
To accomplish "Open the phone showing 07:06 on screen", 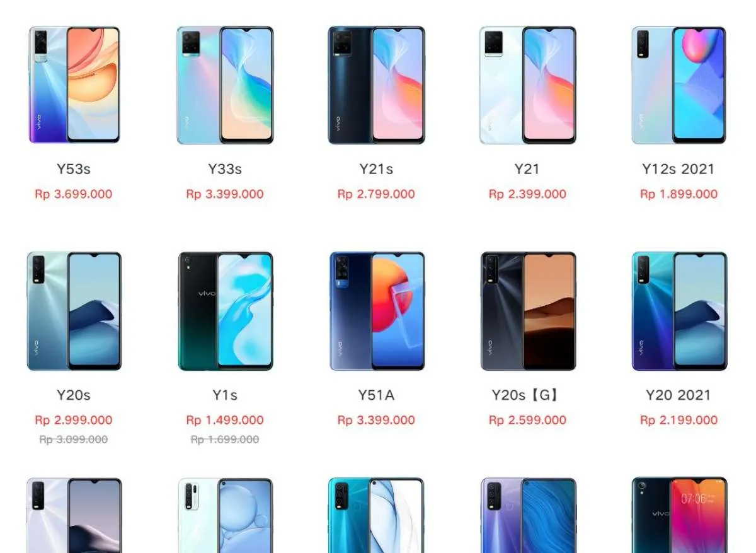I will (679, 515).
